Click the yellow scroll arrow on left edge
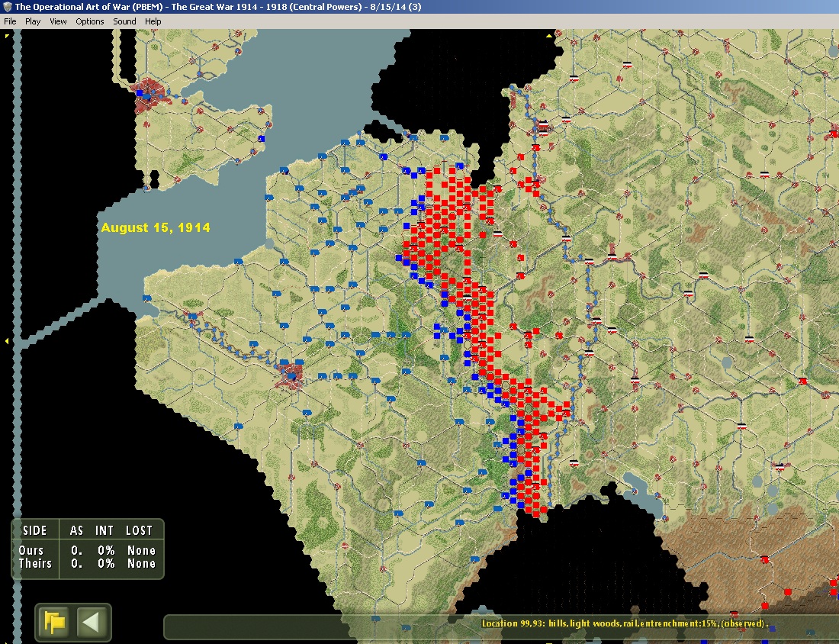Screen dimensions: 839x644 coord(7,340)
